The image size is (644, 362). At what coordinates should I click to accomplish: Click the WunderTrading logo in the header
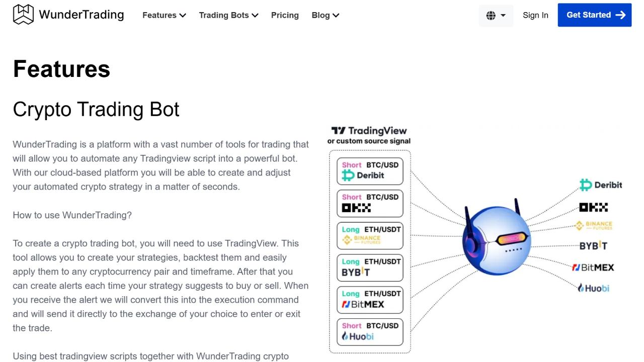click(68, 14)
